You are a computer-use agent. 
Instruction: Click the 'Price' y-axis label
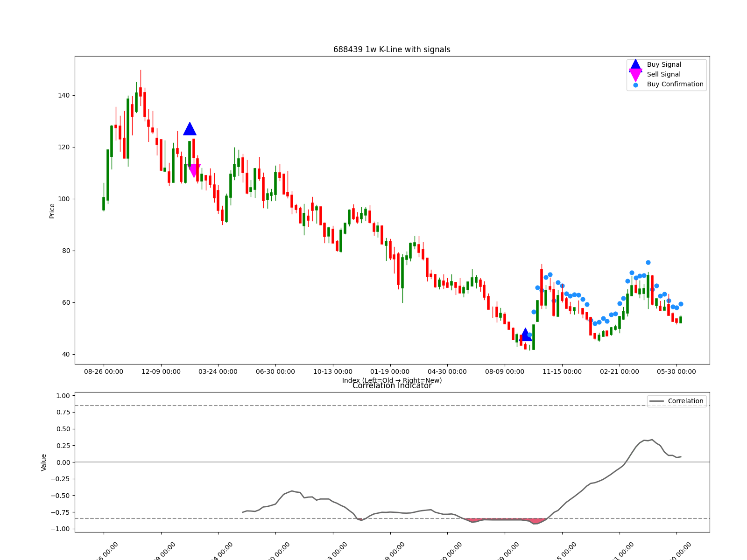click(52, 211)
